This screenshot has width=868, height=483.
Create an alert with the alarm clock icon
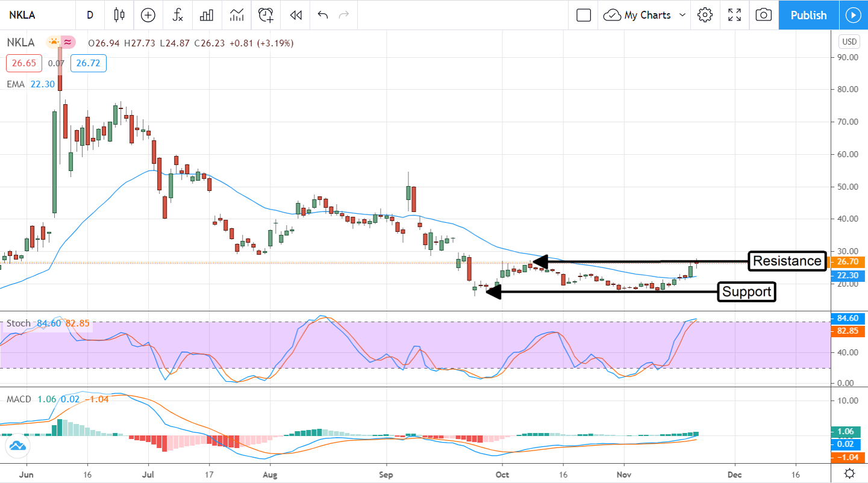[x=266, y=15]
